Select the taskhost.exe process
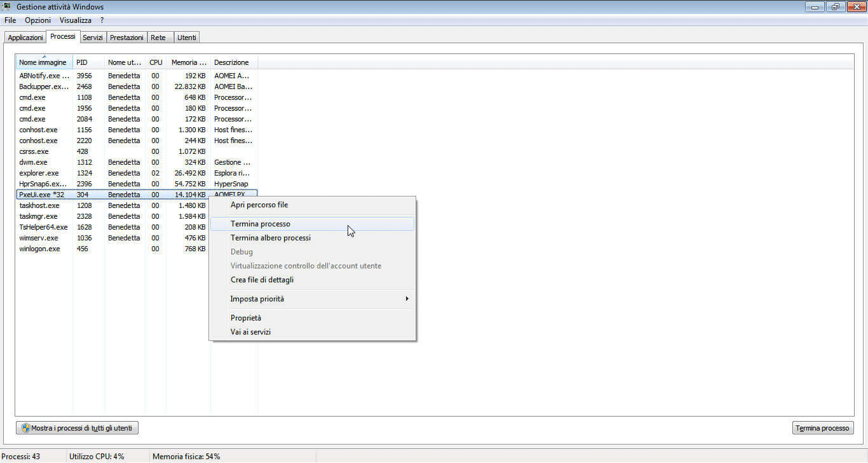The width and height of the screenshot is (868, 463). point(112,205)
